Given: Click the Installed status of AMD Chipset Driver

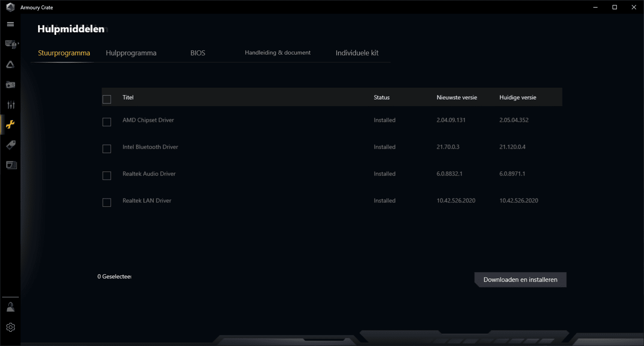Looking at the screenshot, I should [x=384, y=120].
